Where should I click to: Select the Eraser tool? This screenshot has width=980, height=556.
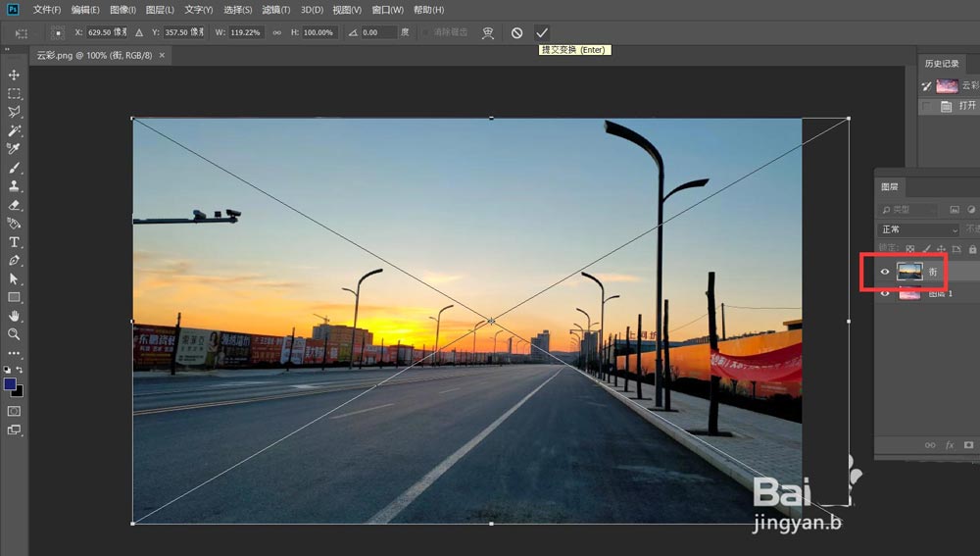[x=14, y=205]
